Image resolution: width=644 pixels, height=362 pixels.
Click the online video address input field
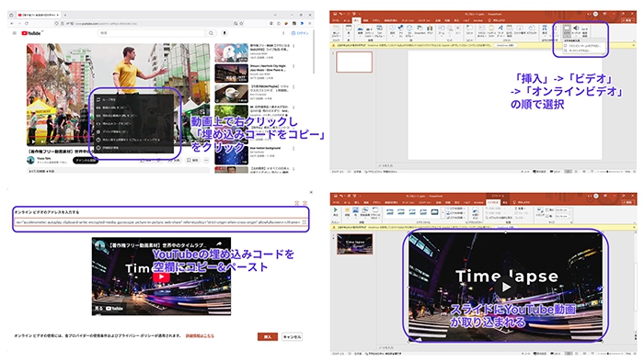click(160, 222)
